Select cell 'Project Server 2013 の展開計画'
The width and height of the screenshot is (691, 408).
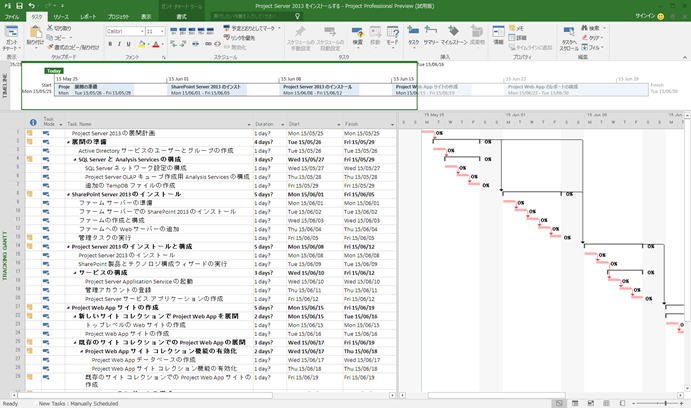click(x=113, y=133)
